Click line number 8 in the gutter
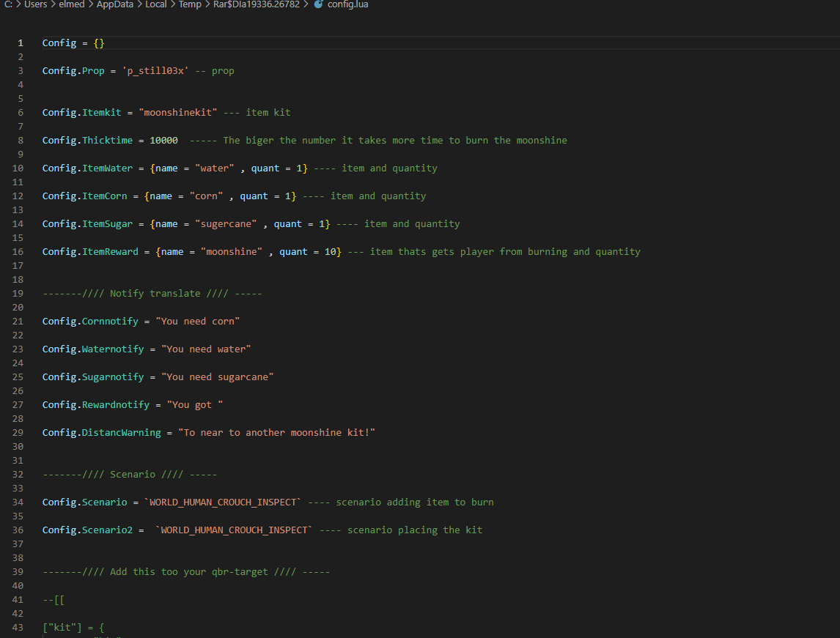 click(x=21, y=140)
